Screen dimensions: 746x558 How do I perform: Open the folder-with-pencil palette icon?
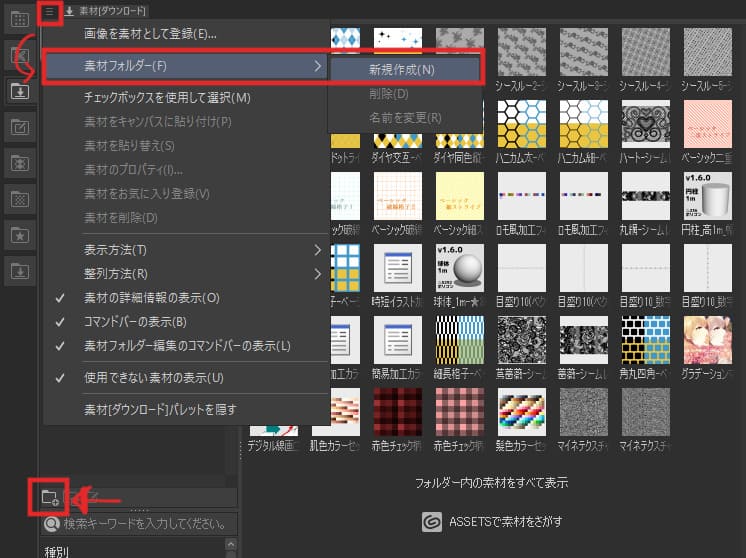point(20,127)
